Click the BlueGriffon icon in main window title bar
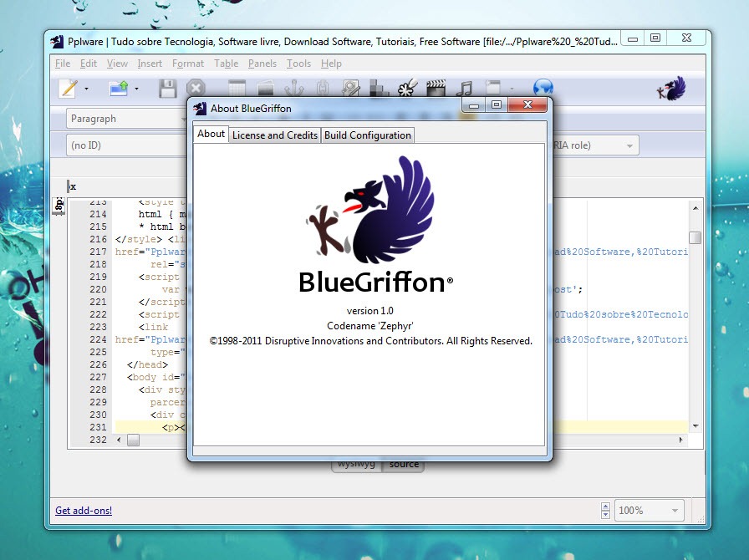749x560 pixels. pyautogui.click(x=57, y=42)
